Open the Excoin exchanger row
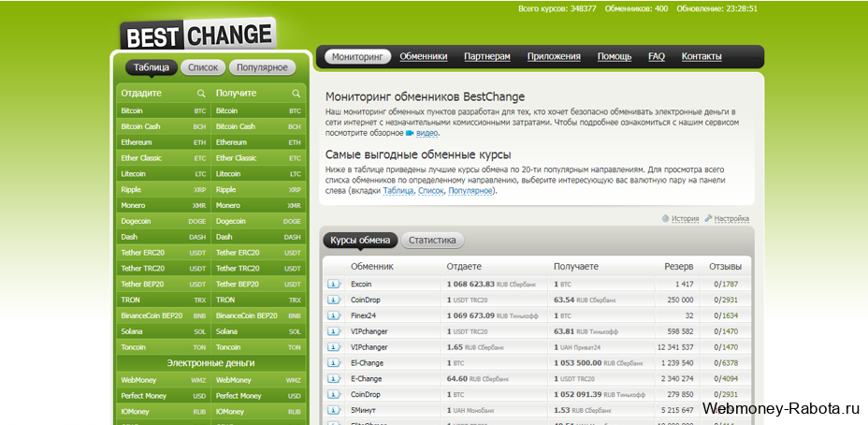The width and height of the screenshot is (868, 425). pos(537,285)
